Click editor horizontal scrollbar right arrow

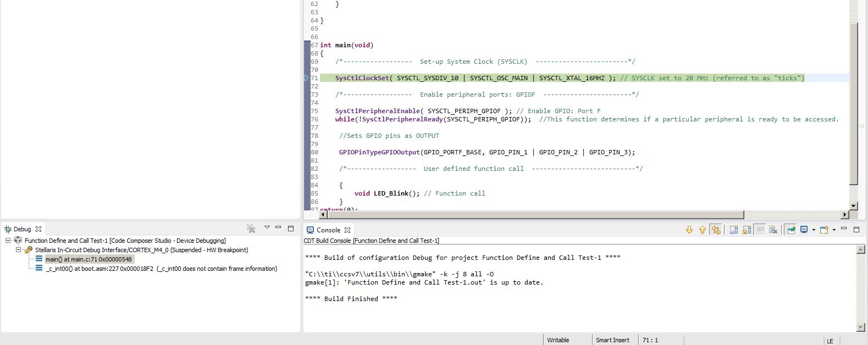click(x=845, y=214)
